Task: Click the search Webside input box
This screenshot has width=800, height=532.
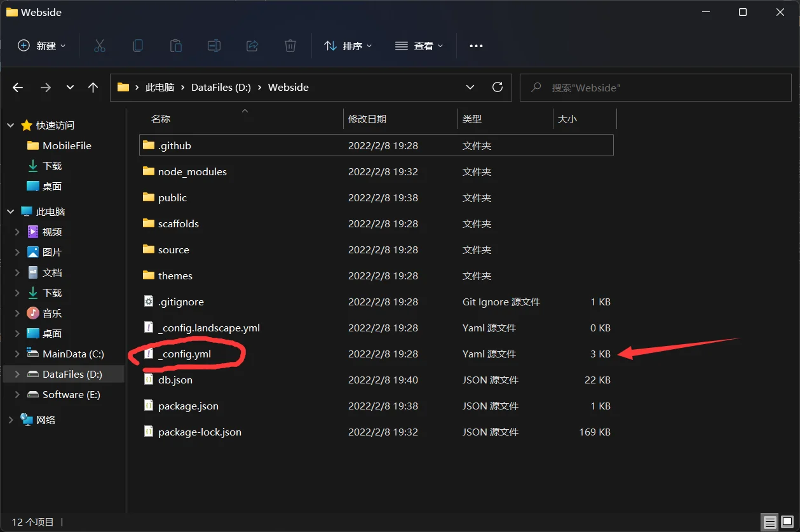Action: tap(656, 88)
